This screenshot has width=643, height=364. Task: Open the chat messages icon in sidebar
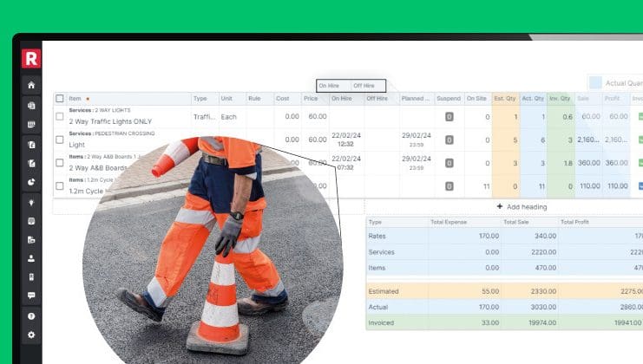point(31,296)
